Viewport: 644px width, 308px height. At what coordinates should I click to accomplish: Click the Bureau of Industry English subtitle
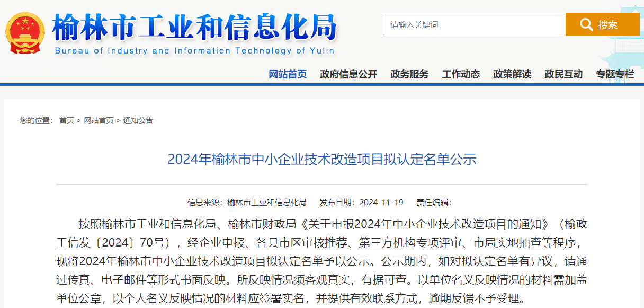click(194, 51)
